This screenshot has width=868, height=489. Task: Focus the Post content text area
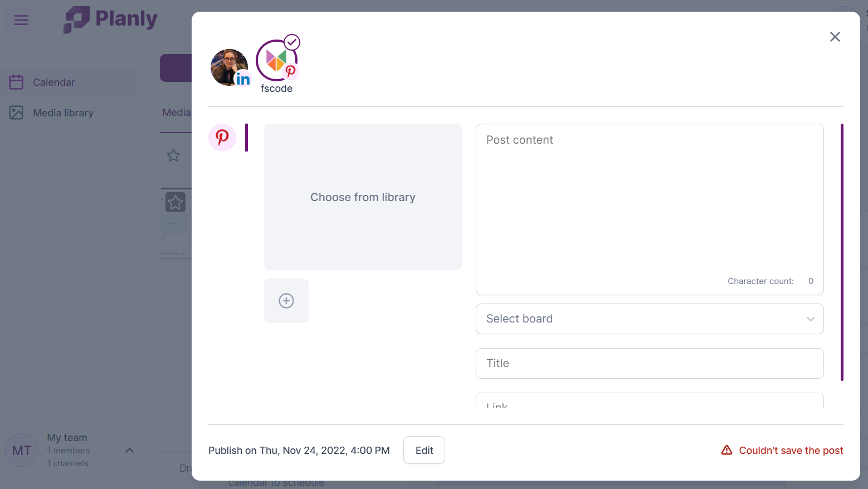click(x=650, y=209)
